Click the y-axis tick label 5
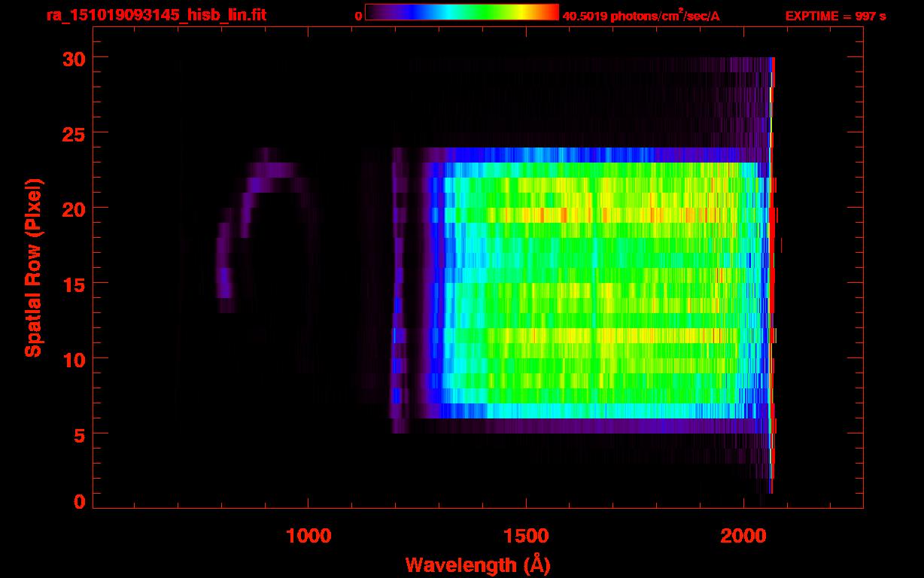The height and width of the screenshot is (578, 924). coord(78,434)
